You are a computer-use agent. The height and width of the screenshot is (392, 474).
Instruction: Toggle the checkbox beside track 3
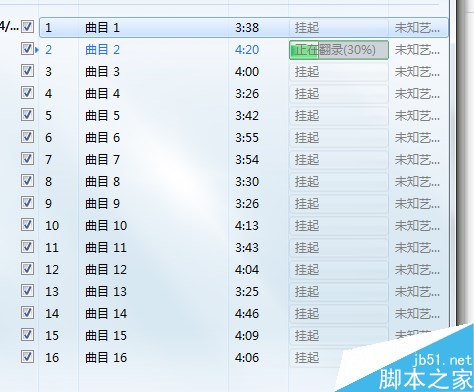(27, 70)
